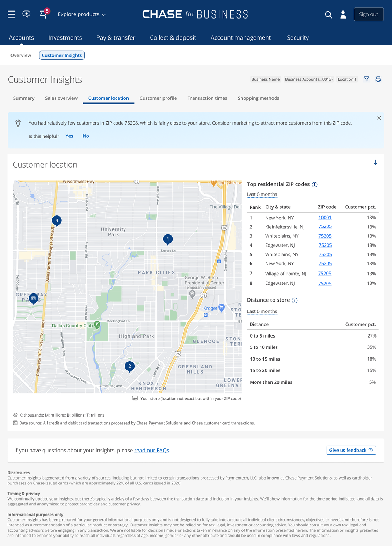The image size is (392, 546).
Task: Click the Sign out button
Action: (x=369, y=14)
